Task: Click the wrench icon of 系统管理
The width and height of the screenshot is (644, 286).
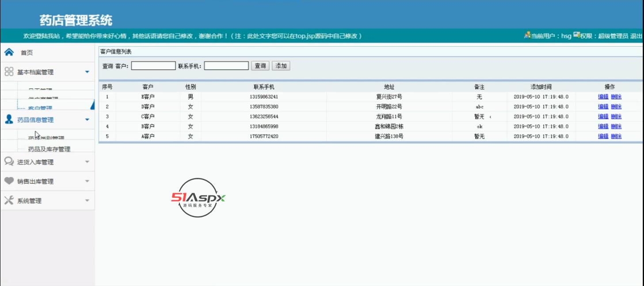Action: 8,200
